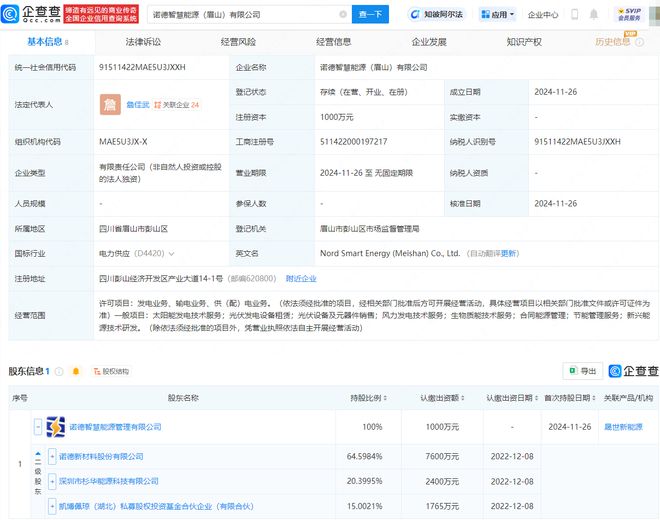
Task: Show info icon beside 历史信息
Action: [x=640, y=42]
